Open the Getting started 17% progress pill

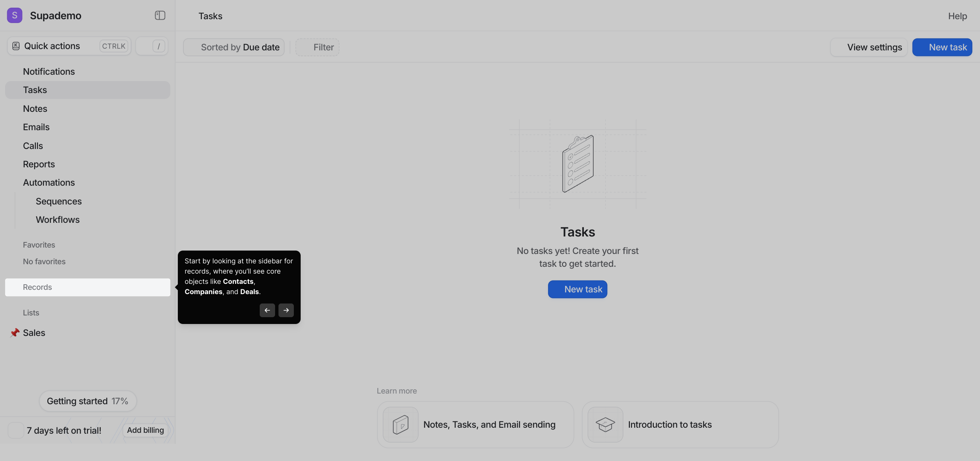coord(87,401)
